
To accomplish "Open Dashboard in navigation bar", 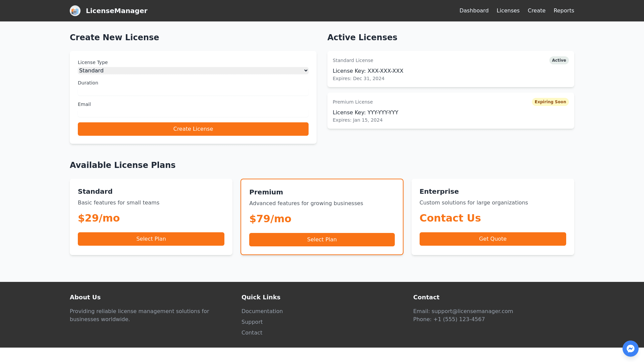I will (x=474, y=11).
